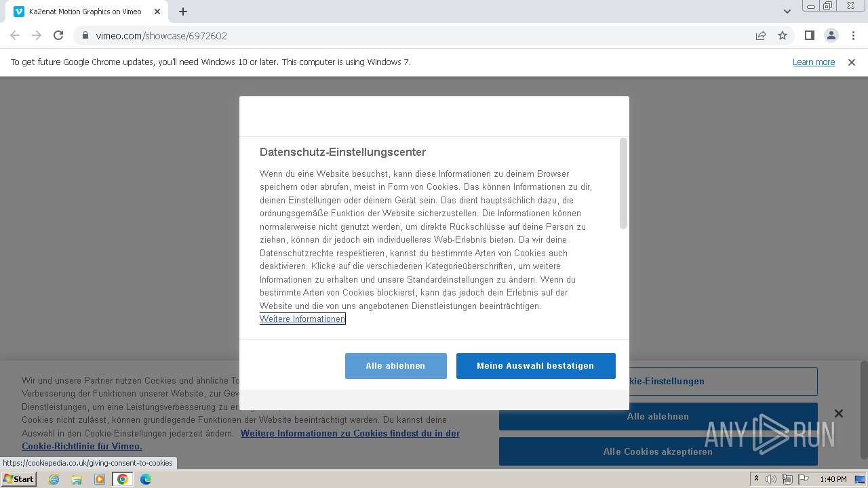Image resolution: width=868 pixels, height=488 pixels.
Task: View site information padlock icon
Action: (85, 35)
